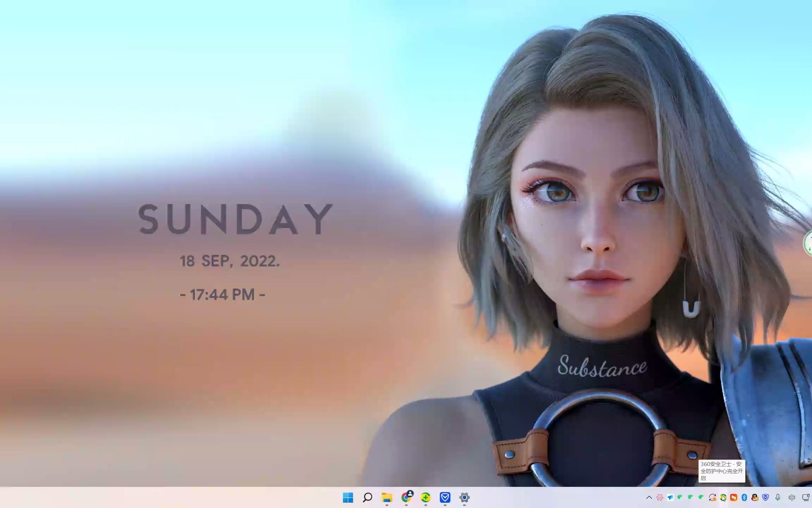Launch Google Chrome from taskbar
812x508 pixels.
click(406, 497)
